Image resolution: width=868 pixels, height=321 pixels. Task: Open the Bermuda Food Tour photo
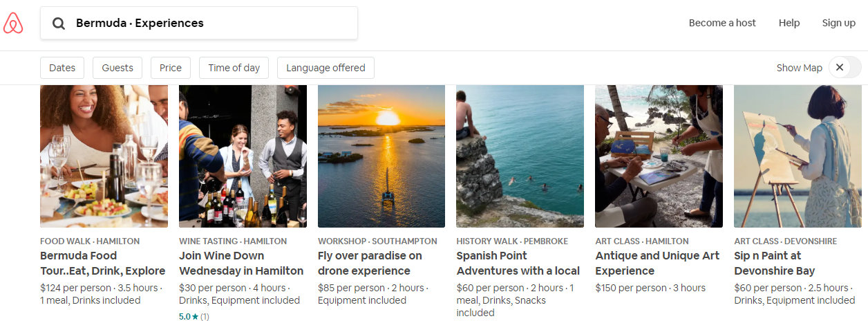(104, 156)
